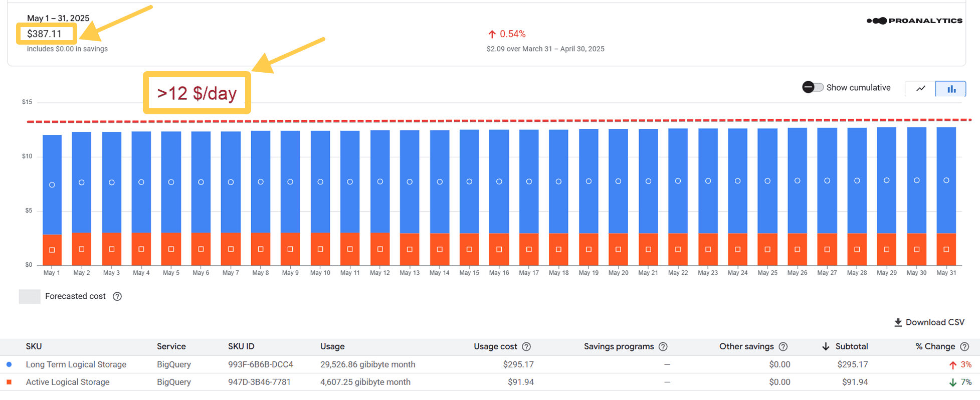
Task: Click the $295.17 usage cost cell
Action: click(518, 364)
